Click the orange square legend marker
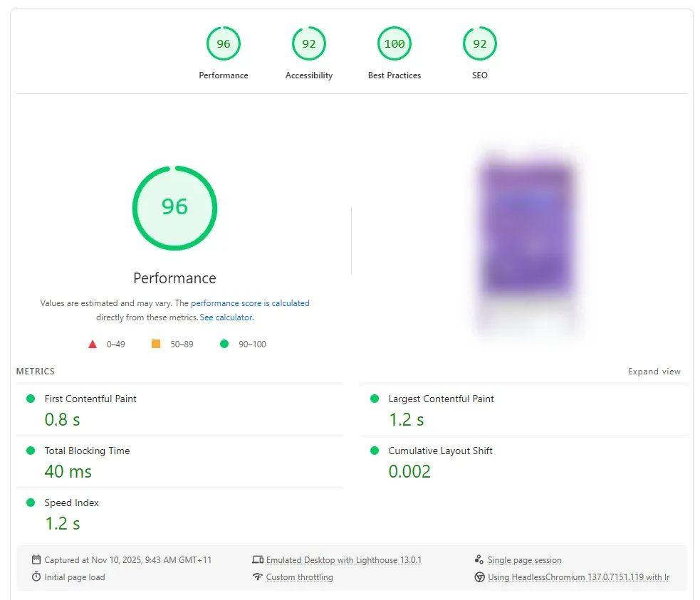This screenshot has height=600, width=700. 155,344
